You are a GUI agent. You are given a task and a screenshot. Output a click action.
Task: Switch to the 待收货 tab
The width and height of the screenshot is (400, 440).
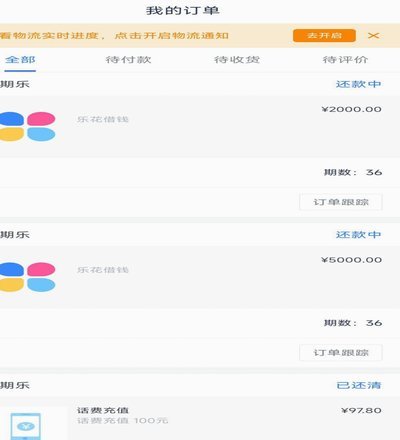pos(237,60)
